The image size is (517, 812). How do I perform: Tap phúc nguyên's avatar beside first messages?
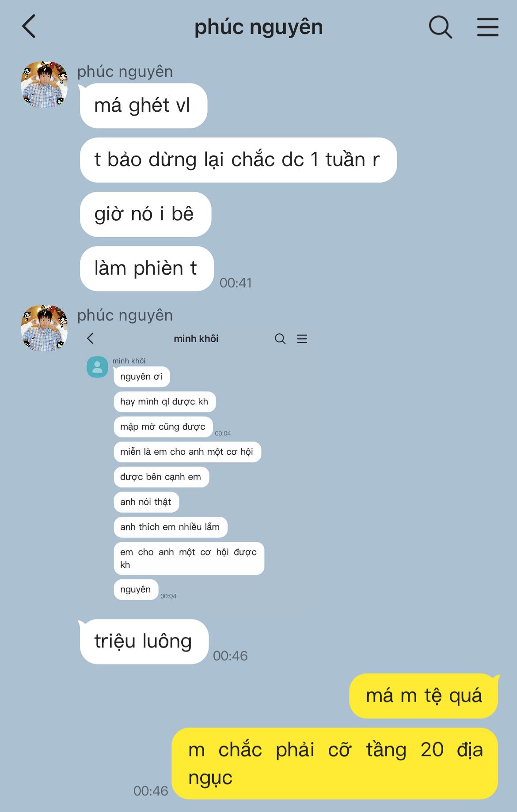(45, 84)
